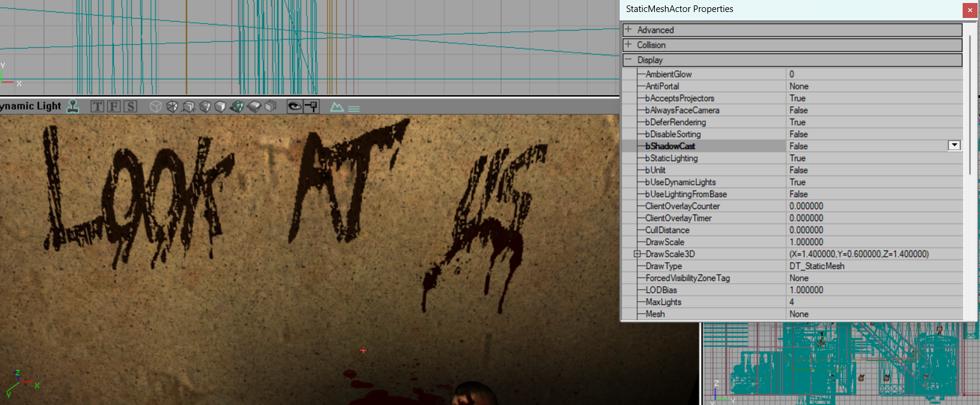Select the bStaticLighting property
The height and width of the screenshot is (405, 980).
(672, 158)
